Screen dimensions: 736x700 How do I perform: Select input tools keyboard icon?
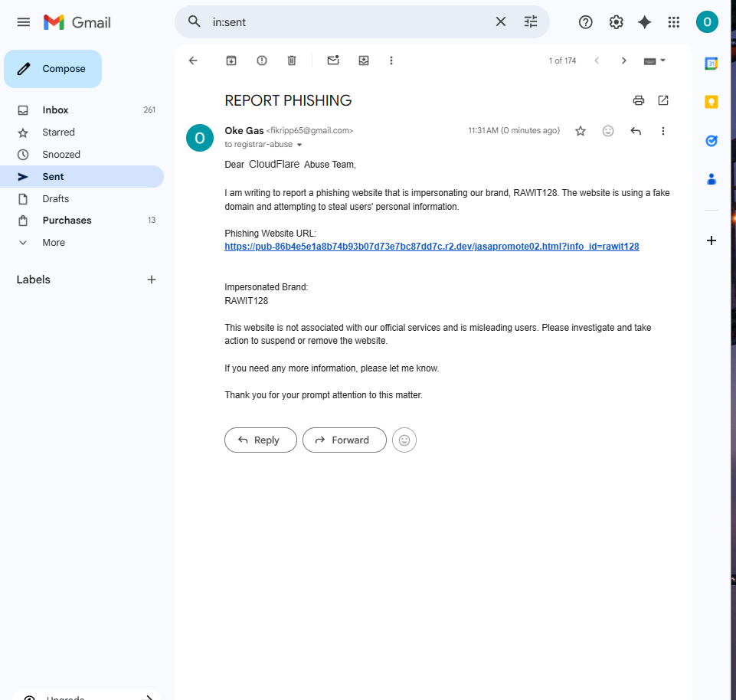(649, 61)
